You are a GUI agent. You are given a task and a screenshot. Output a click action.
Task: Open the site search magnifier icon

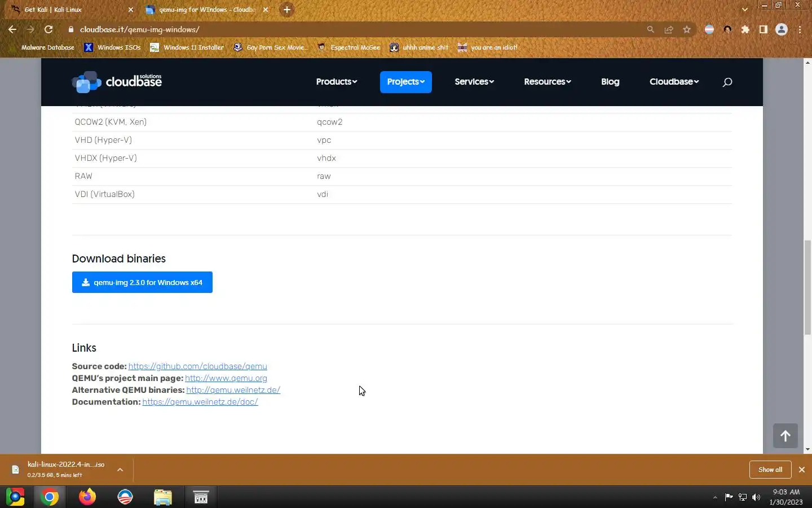coord(727,82)
